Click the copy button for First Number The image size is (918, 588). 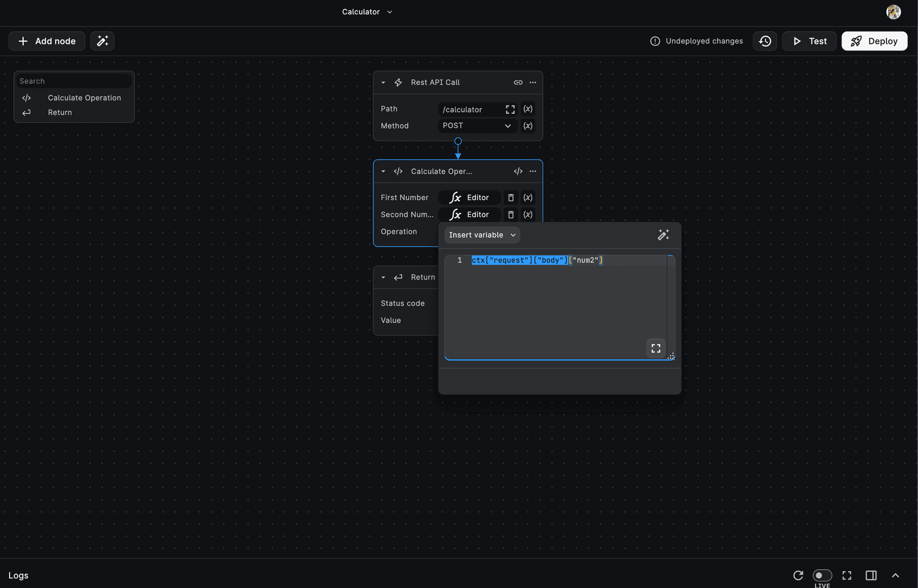point(510,197)
